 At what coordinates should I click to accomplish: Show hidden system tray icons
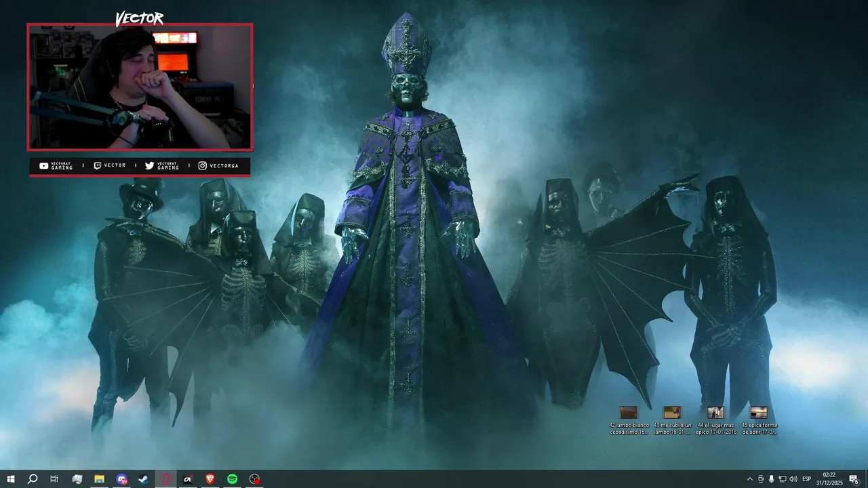[x=749, y=479]
